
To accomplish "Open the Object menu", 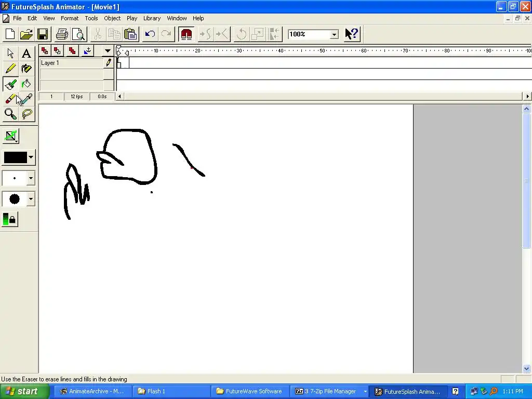I will (112, 18).
